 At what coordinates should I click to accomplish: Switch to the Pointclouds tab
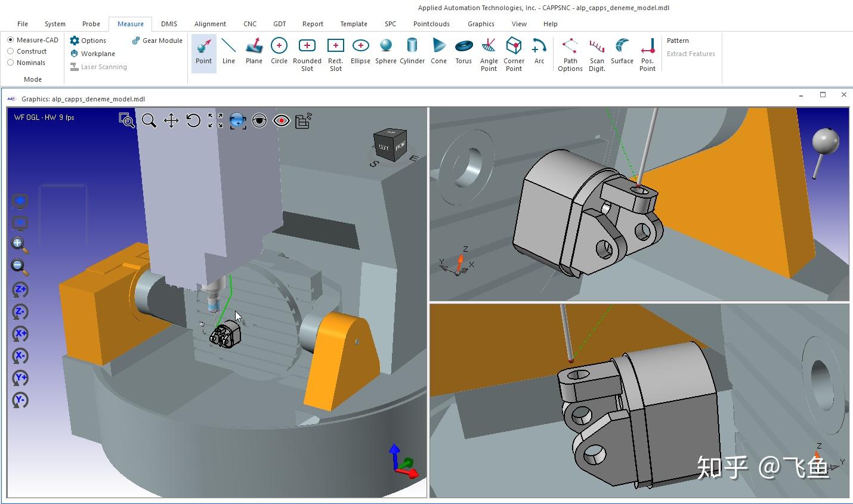pos(431,24)
